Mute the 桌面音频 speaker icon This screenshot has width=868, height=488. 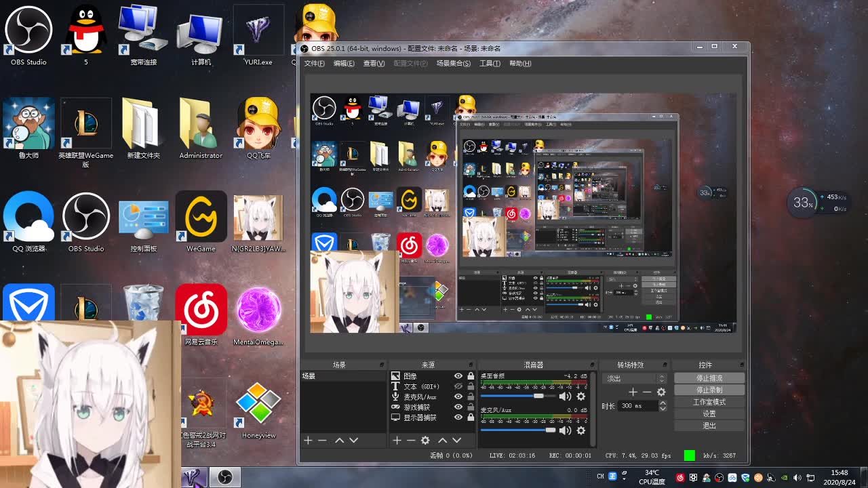coord(565,396)
